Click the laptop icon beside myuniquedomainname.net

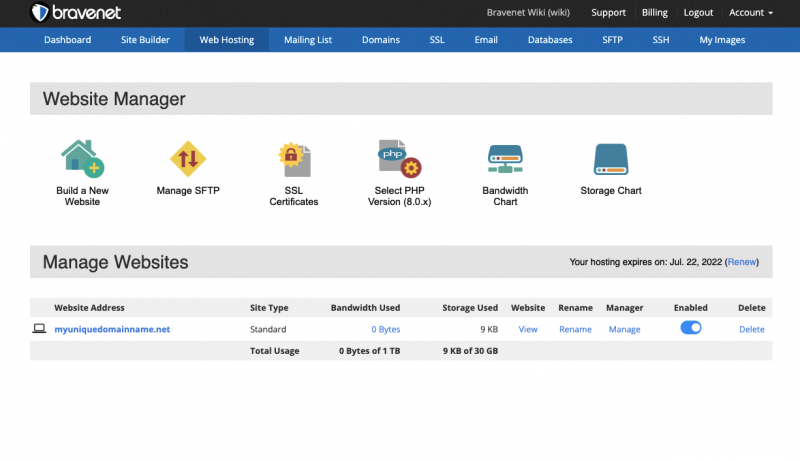tap(39, 328)
